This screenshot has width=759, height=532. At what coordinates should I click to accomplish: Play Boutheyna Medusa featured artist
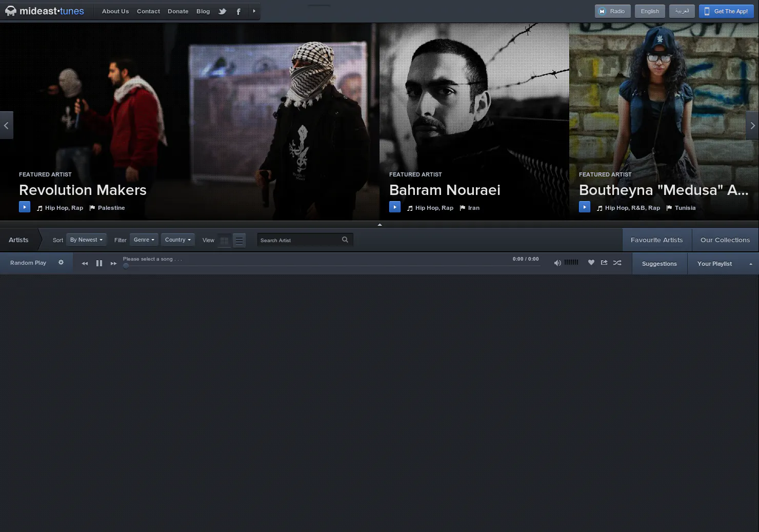[x=585, y=207]
